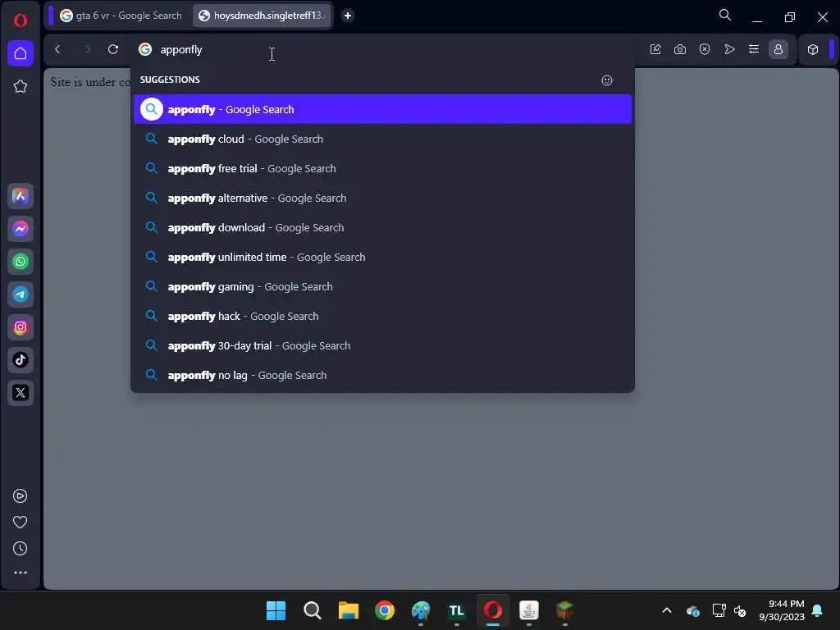This screenshot has height=630, width=840.
Task: Open Google Chrome from the taskbar
Action: (x=385, y=610)
